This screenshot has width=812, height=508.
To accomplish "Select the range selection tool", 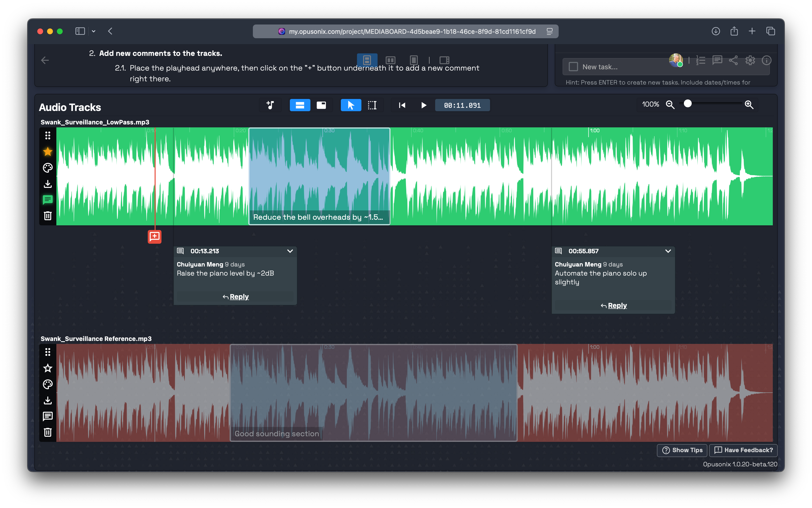I will point(372,105).
